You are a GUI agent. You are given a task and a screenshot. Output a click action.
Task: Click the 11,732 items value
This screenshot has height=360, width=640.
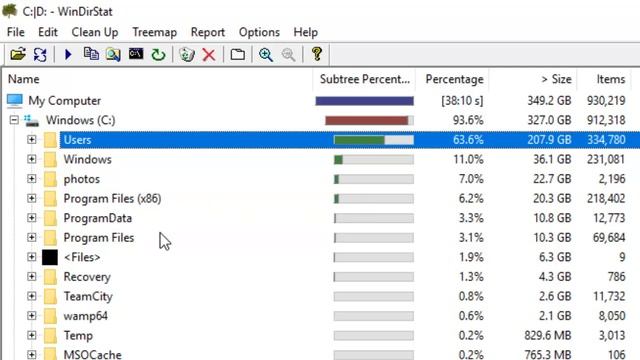pos(609,296)
